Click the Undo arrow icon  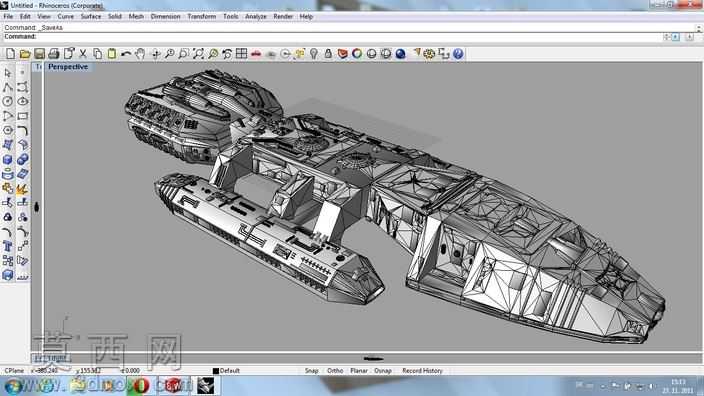tap(126, 54)
